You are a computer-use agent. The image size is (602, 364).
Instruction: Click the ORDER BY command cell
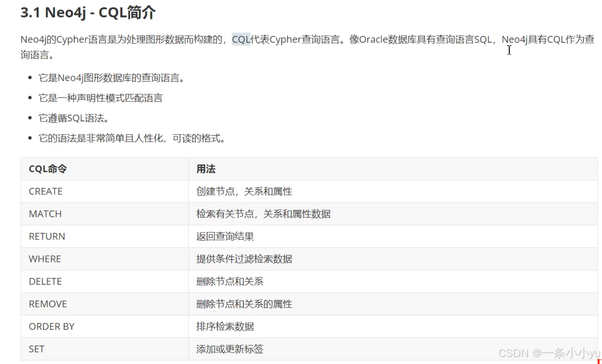tap(105, 326)
